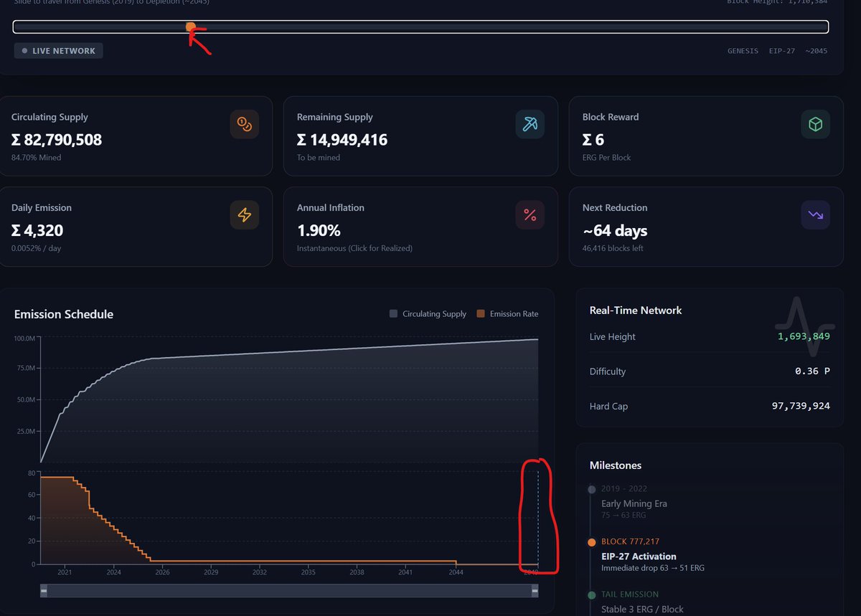This screenshot has width=861, height=616.
Task: Click the GENESIS timeline label
Action: (x=743, y=51)
